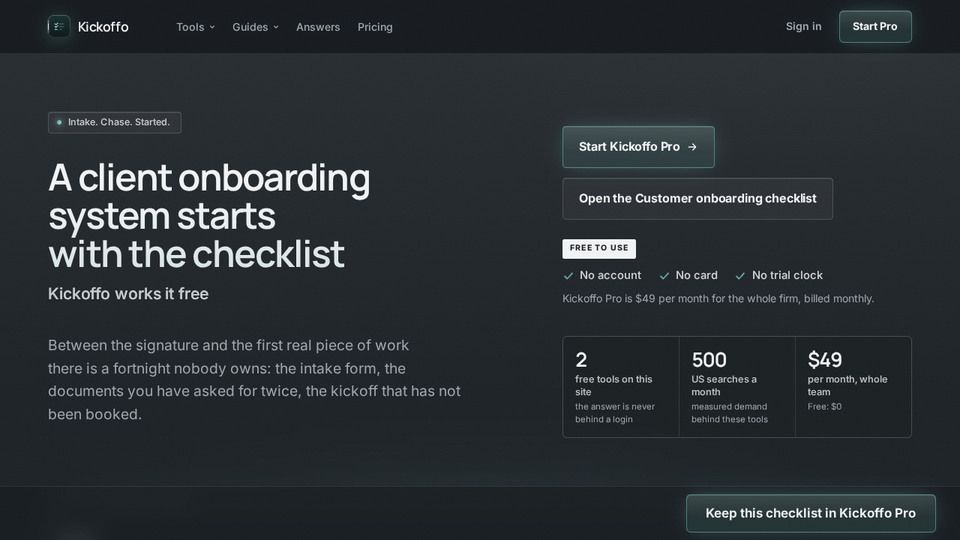Click the Start Kickoffo Pro button
The image size is (960, 540).
tap(638, 147)
